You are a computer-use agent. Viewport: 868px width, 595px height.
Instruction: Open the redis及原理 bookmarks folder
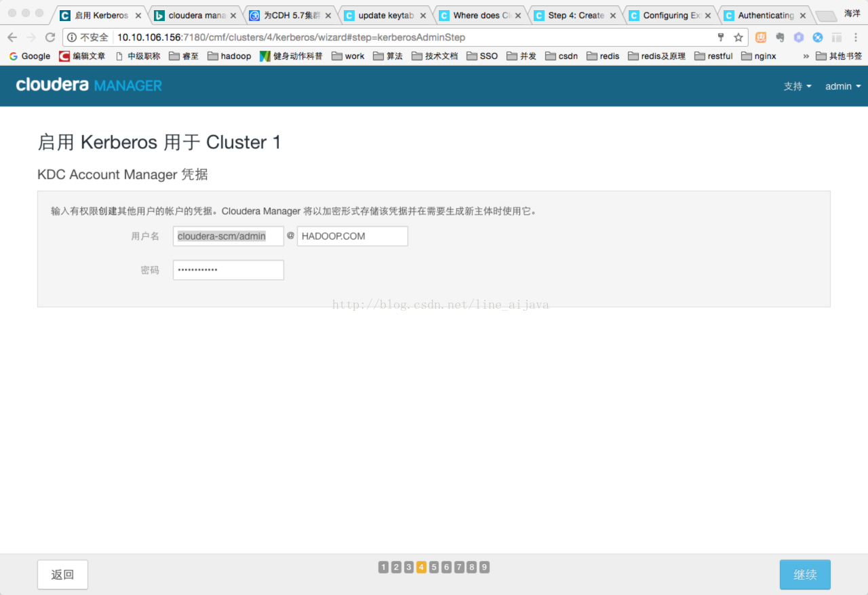point(657,56)
